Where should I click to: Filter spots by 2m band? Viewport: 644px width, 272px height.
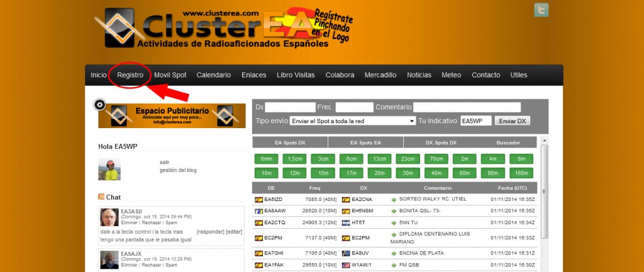pyautogui.click(x=465, y=159)
